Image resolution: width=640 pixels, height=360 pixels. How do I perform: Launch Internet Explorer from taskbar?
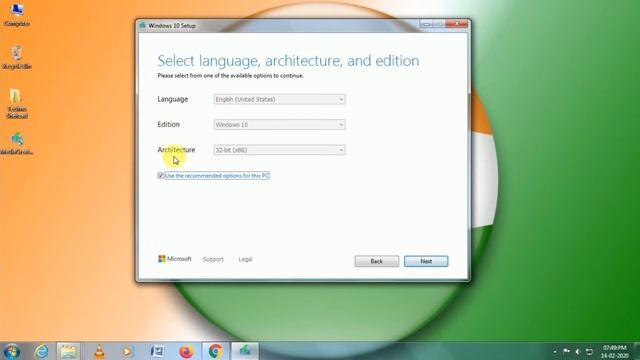(41, 351)
